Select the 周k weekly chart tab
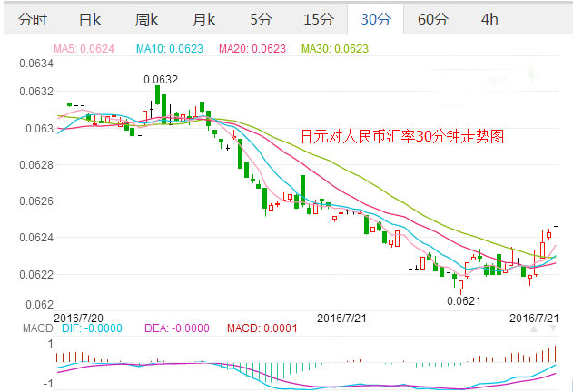 pyautogui.click(x=146, y=19)
